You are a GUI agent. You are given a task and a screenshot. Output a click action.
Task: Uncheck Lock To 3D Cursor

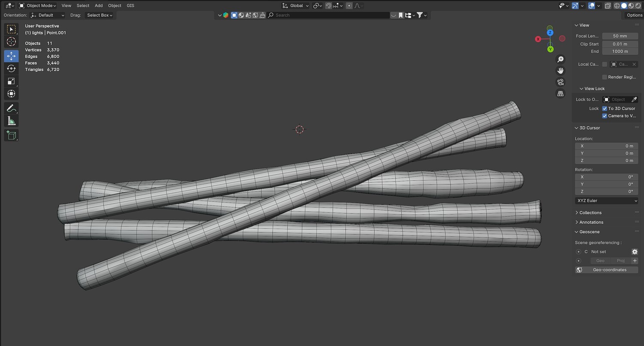tap(605, 109)
